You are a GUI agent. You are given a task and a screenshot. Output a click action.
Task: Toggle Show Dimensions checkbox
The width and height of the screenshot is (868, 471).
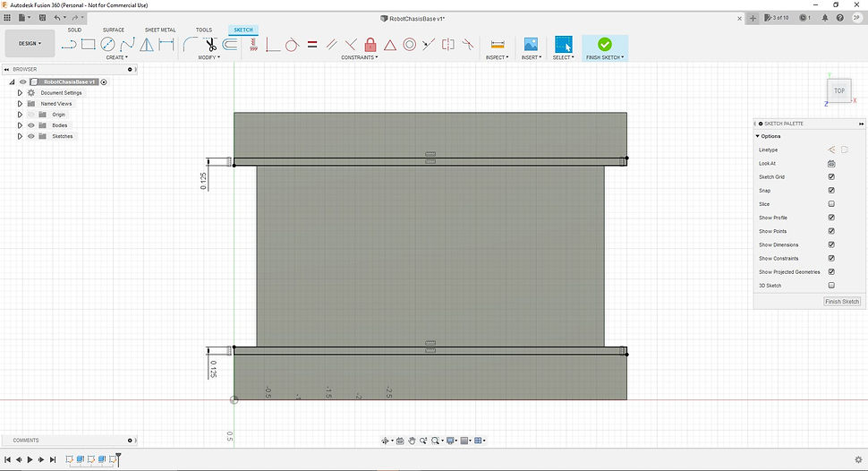coord(831,244)
